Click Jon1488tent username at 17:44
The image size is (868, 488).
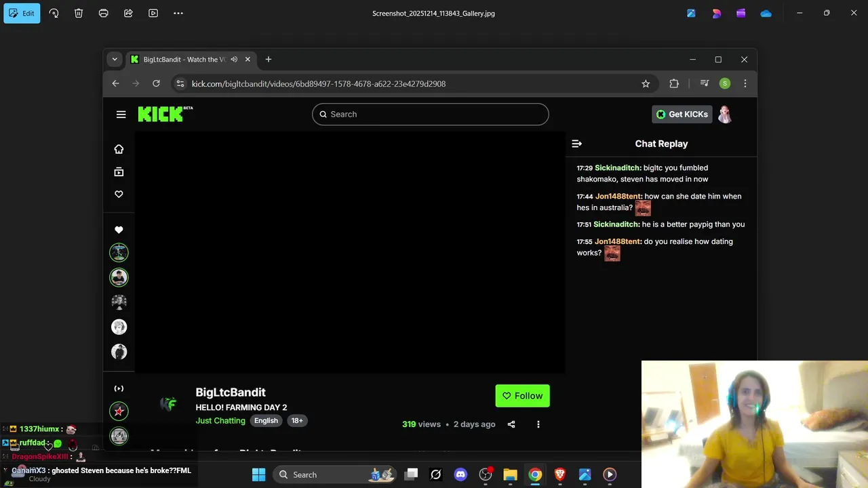coord(618,197)
